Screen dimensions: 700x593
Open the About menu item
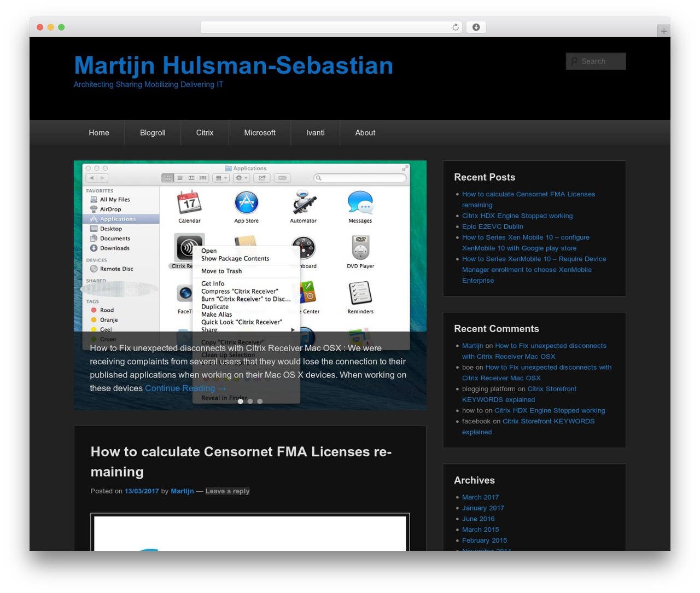point(365,133)
